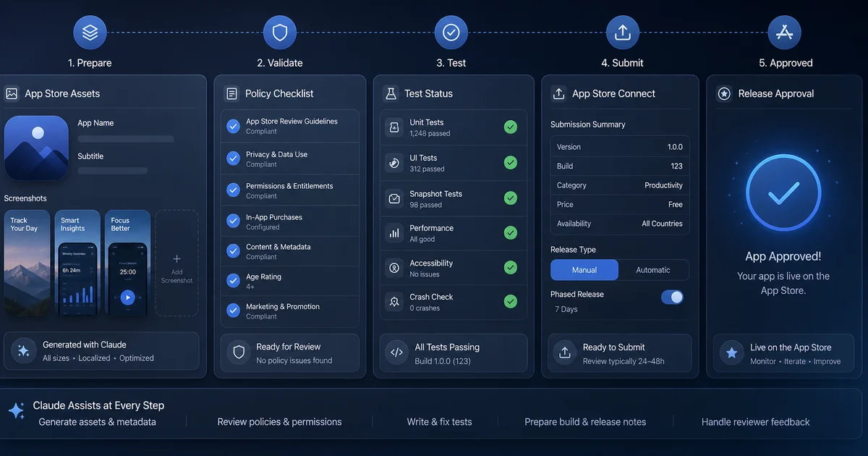868x456 pixels.
Task: Open the Handle reviewer feedback item
Action: coord(756,421)
